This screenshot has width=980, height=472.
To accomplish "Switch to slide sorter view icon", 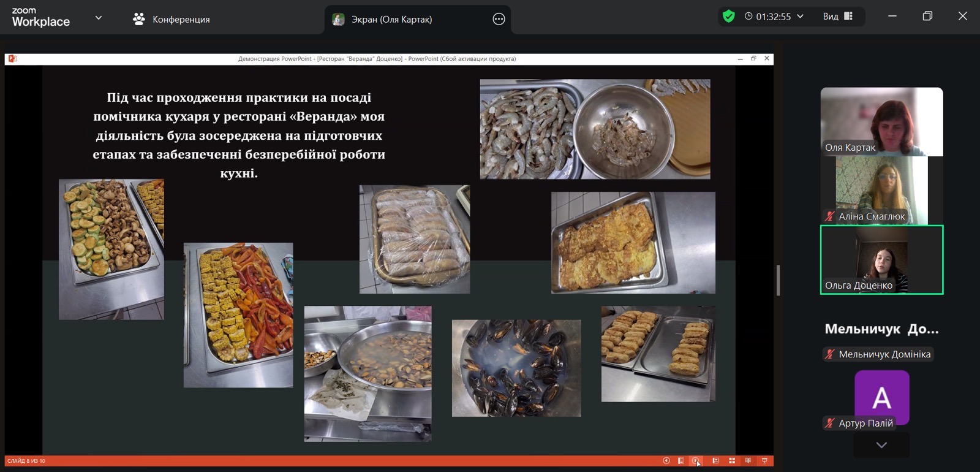I will (732, 461).
